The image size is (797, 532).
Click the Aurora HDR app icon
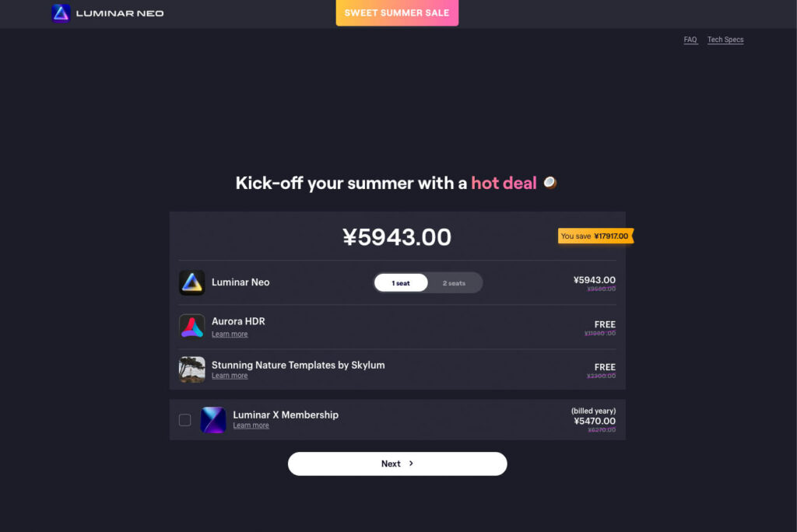click(x=192, y=326)
